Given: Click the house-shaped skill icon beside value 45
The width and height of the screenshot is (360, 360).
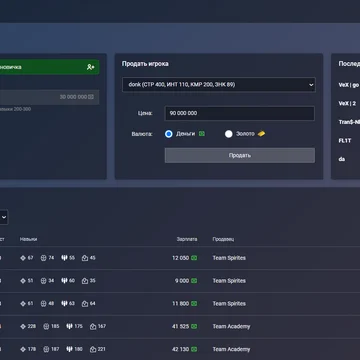Looking at the screenshot, I should click(x=85, y=258).
